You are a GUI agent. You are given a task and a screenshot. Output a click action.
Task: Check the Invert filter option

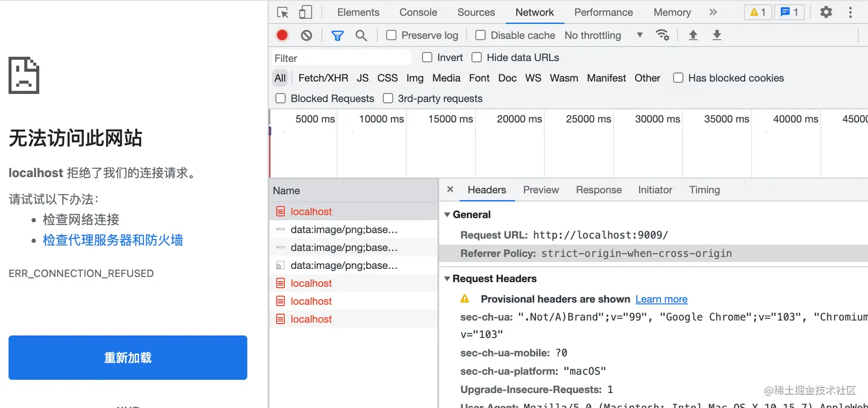(x=427, y=57)
